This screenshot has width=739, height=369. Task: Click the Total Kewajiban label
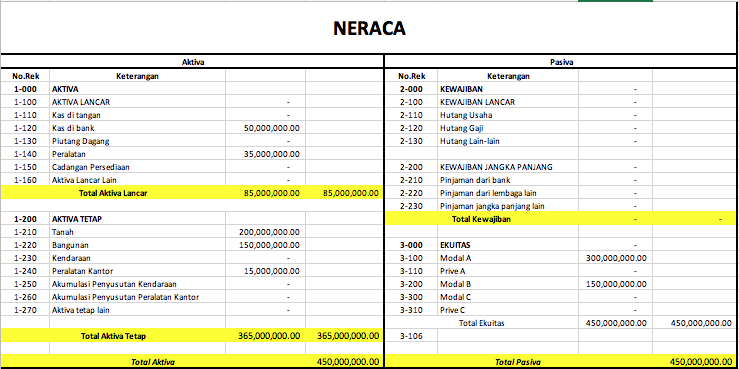(x=481, y=219)
